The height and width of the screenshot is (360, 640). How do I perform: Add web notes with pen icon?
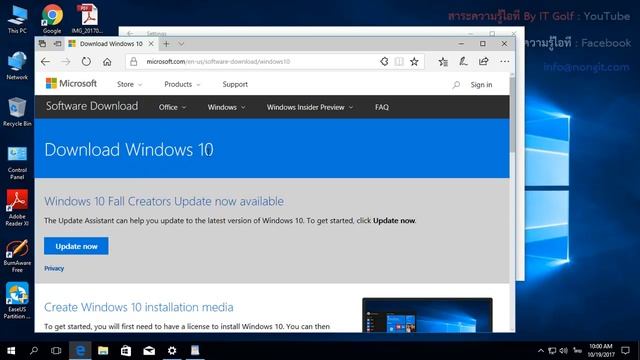(463, 62)
